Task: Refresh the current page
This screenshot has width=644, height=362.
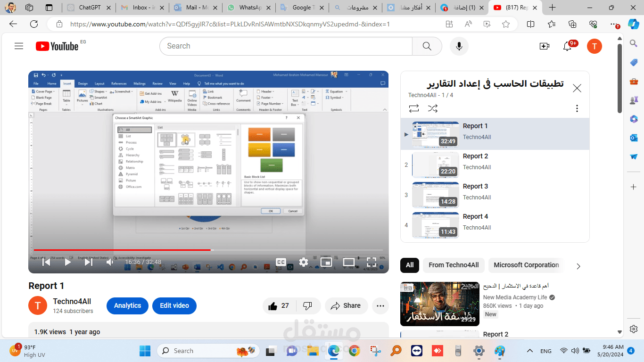Action: click(x=34, y=24)
